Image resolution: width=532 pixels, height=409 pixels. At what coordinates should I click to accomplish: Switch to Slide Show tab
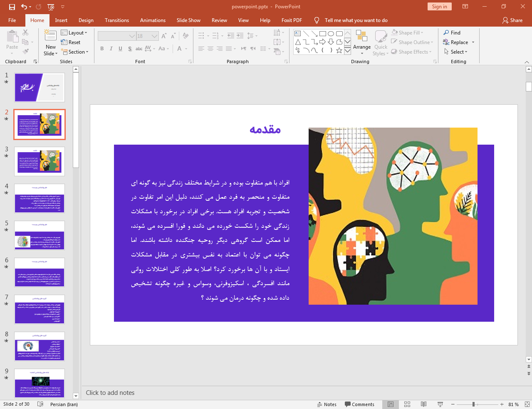coord(188,20)
